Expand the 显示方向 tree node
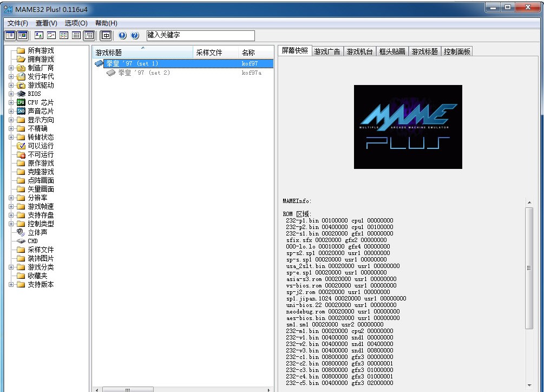Viewport: 544px width, 392px height. [11, 120]
